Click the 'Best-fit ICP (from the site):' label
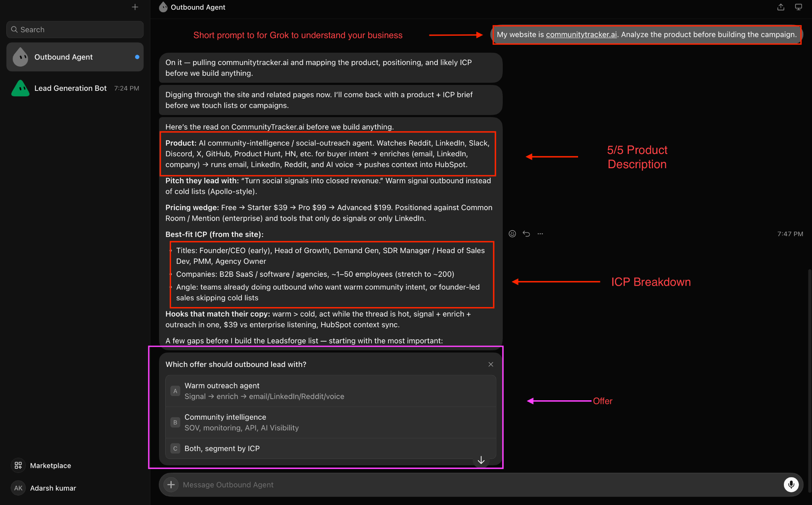Screen dimensions: 812x505 point(214,234)
